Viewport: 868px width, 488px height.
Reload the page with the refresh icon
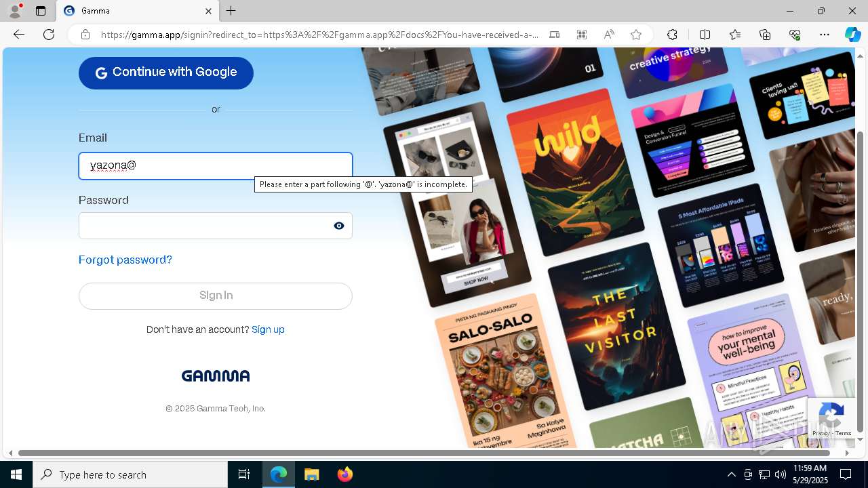pos(49,35)
